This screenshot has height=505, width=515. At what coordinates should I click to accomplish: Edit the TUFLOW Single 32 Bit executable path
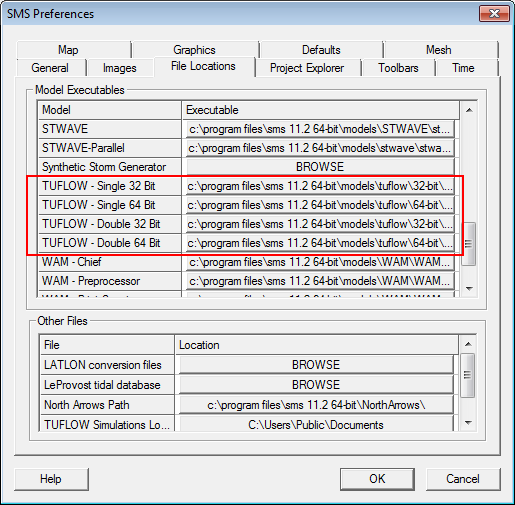320,186
